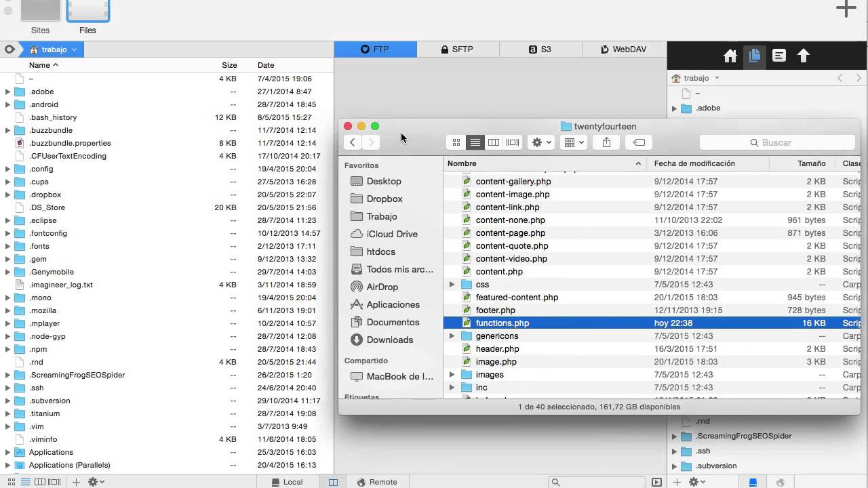This screenshot has width=868, height=488.
Task: Open iCloud Drive in the Finder sidebar
Action: coord(392,234)
